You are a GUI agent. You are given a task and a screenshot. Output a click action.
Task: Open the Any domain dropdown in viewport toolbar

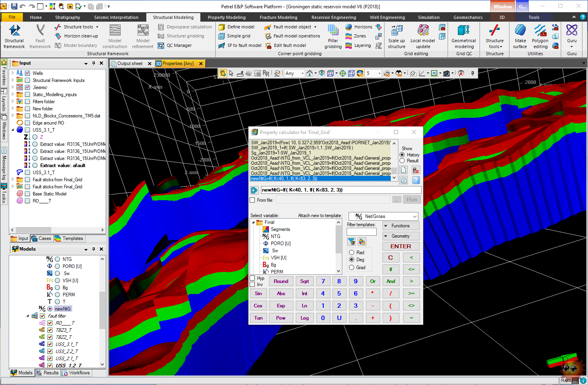click(294, 73)
